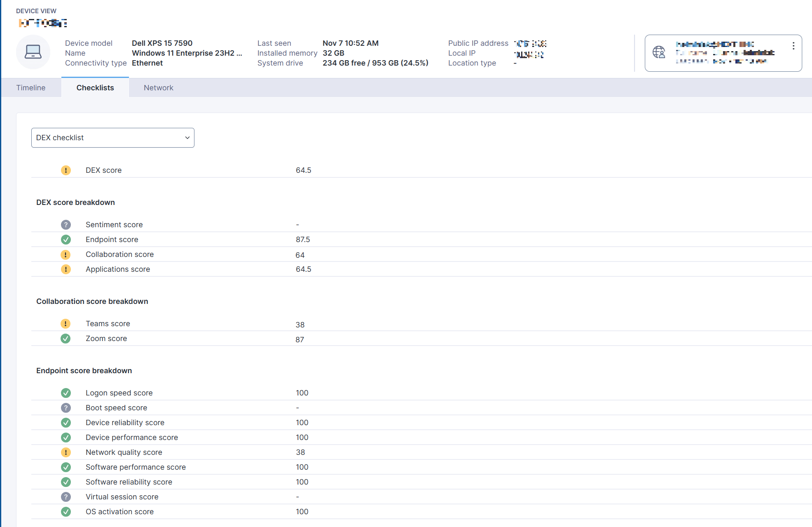Click the Applications score row label
The image size is (812, 527).
tap(118, 269)
